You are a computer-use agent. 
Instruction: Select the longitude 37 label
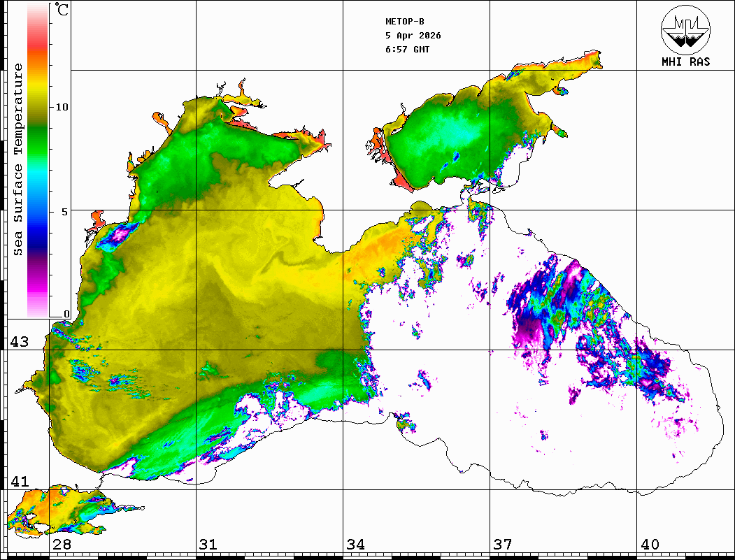[x=502, y=545]
